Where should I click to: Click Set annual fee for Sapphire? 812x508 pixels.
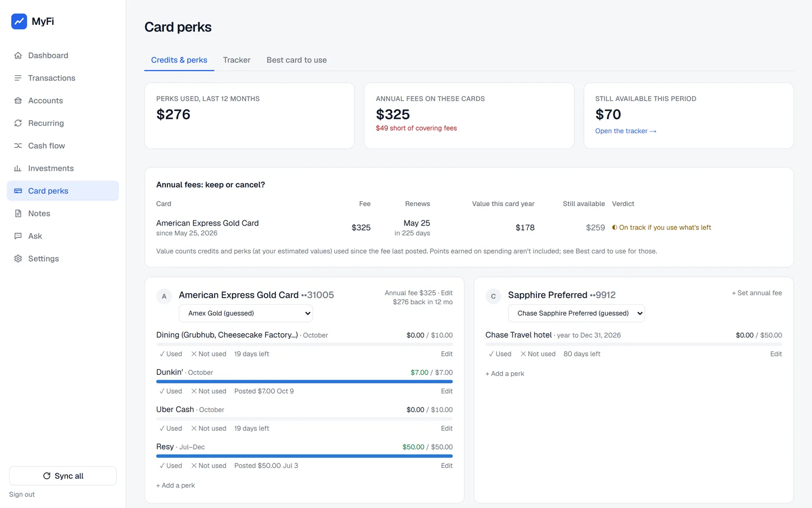pyautogui.click(x=757, y=293)
